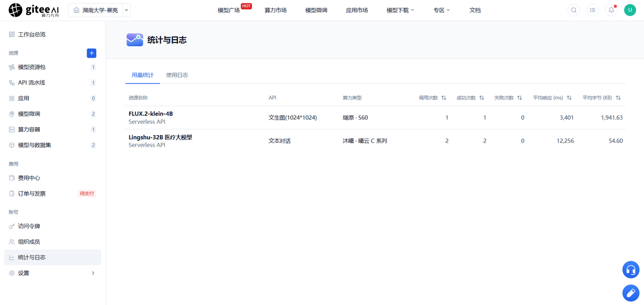This screenshot has height=305, width=644.
Task: Click the FLUX.2-klein-4B resource name
Action: point(151,114)
